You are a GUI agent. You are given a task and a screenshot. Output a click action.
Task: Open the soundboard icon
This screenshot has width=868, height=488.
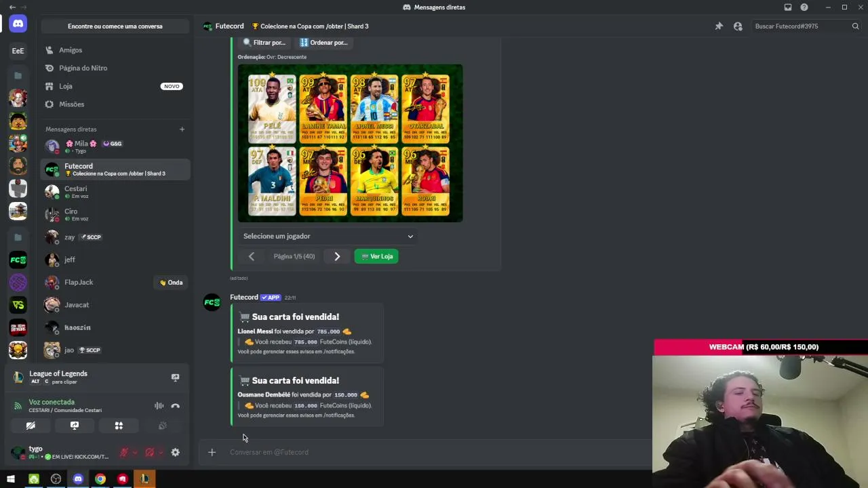(163, 426)
